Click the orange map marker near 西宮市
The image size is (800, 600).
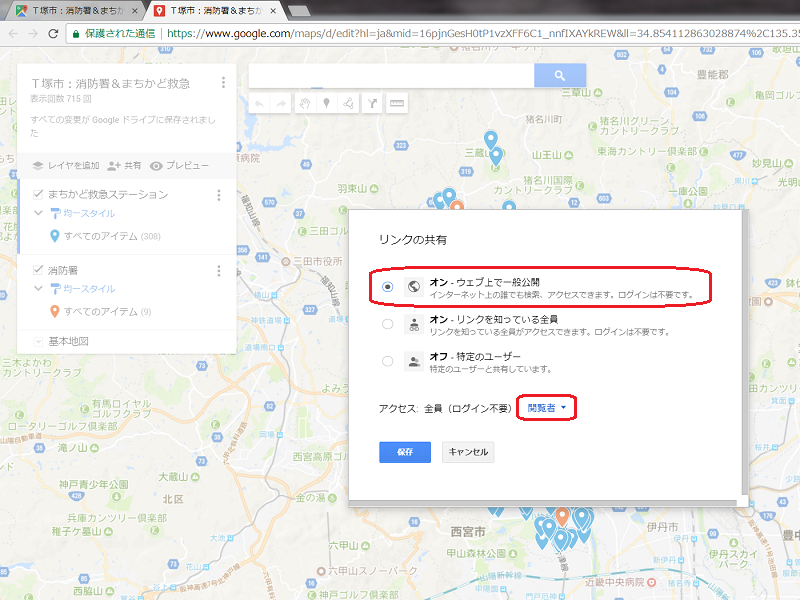[x=562, y=516]
